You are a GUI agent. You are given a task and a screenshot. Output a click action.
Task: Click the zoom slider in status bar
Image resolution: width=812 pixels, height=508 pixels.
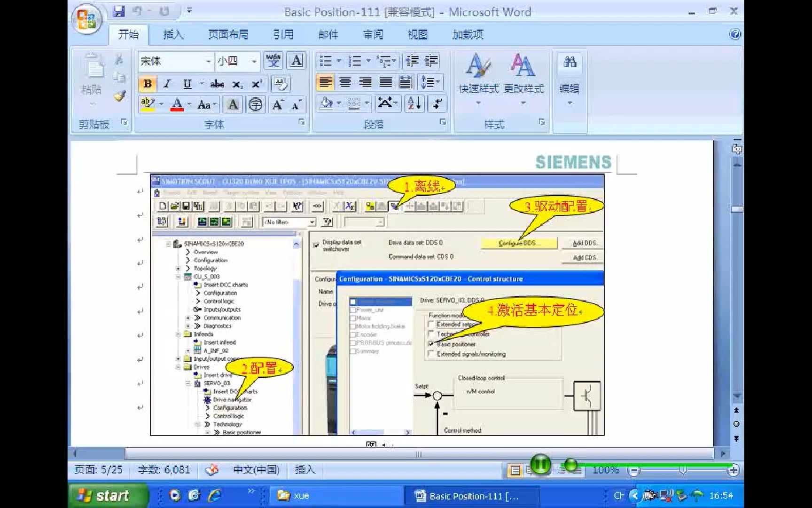[x=683, y=470]
